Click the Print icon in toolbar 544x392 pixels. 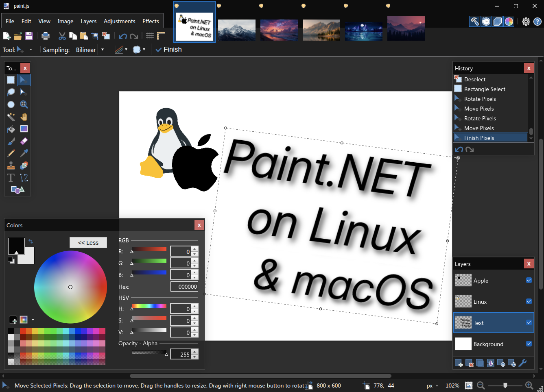click(46, 36)
